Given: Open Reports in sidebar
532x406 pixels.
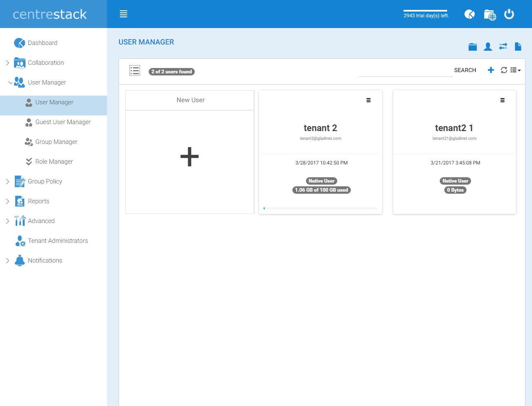Looking at the screenshot, I should tap(39, 201).
